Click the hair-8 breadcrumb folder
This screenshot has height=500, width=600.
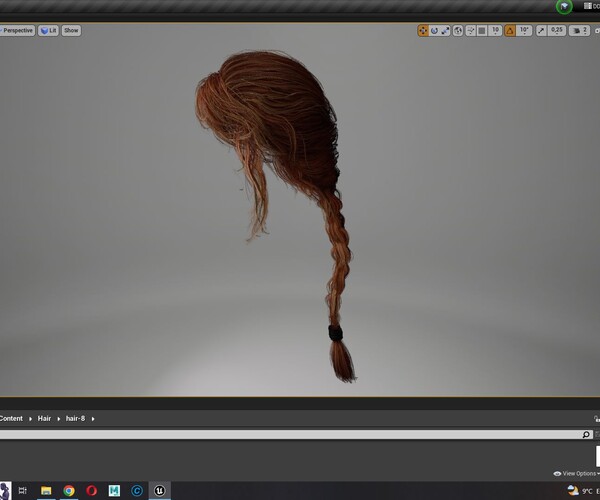click(x=75, y=419)
